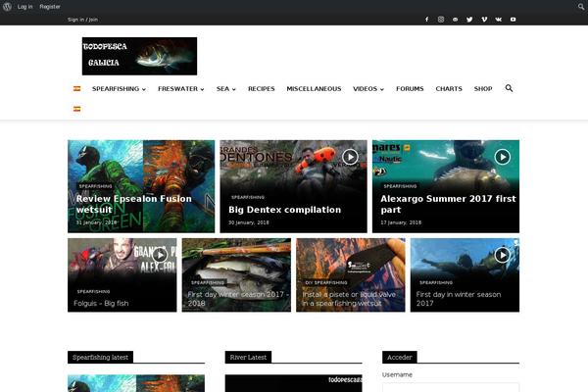This screenshot has height=392, width=588.
Task: Play the Big Dentex compilation video
Action: click(350, 157)
